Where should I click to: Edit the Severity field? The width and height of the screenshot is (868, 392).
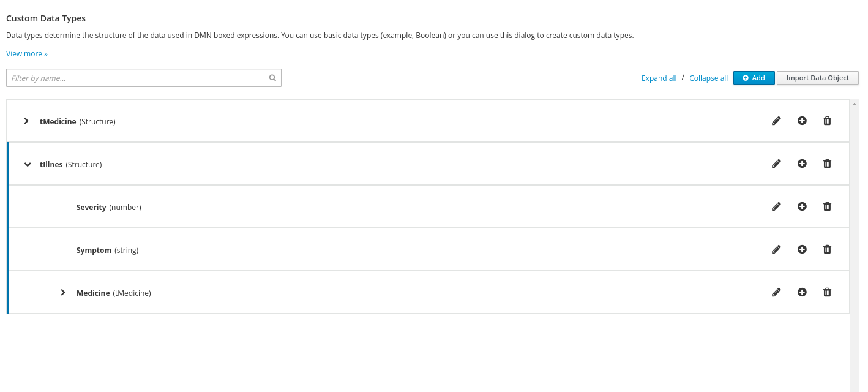click(x=776, y=207)
